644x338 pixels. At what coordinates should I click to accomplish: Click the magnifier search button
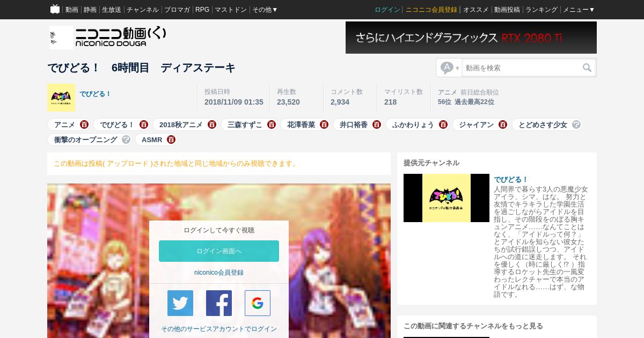[x=587, y=68]
